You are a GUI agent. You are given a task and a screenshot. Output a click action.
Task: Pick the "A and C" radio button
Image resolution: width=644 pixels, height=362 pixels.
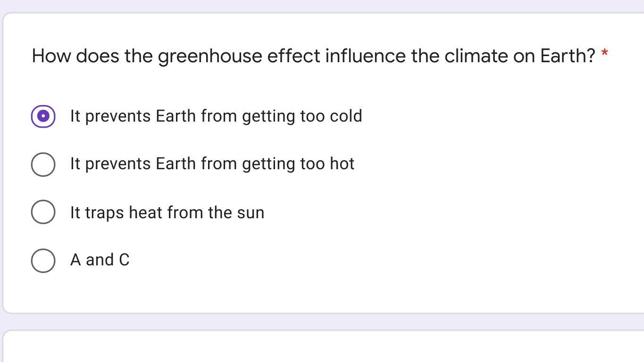click(x=43, y=260)
